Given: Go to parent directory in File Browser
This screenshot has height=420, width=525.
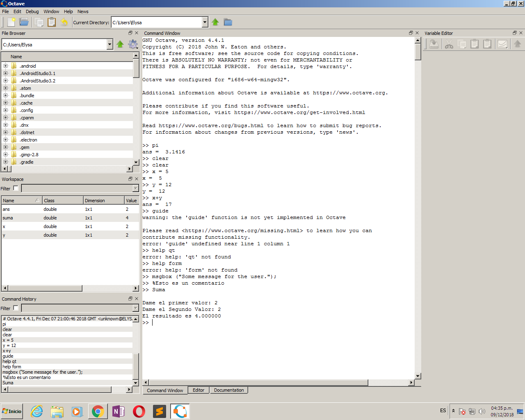Looking at the screenshot, I should 120,44.
